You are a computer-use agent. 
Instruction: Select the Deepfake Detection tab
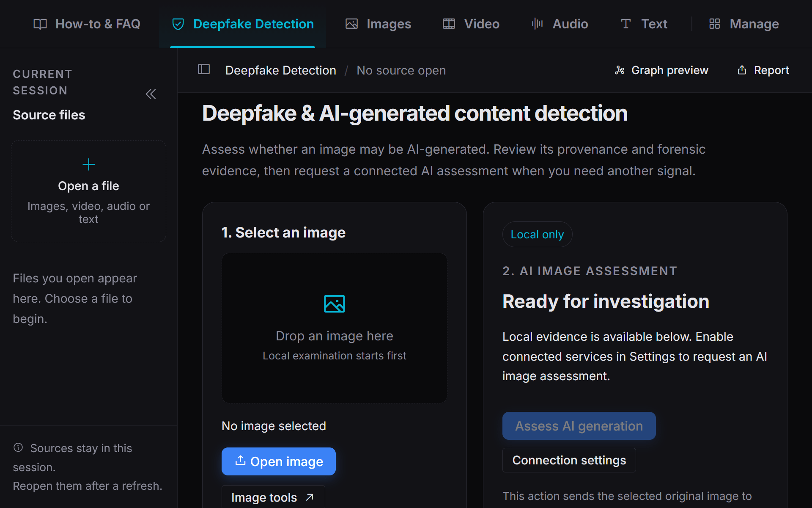[x=242, y=24]
